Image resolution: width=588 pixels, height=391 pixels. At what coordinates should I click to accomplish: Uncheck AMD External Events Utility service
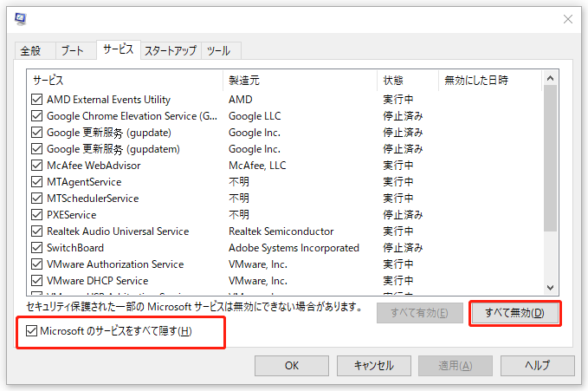click(36, 100)
